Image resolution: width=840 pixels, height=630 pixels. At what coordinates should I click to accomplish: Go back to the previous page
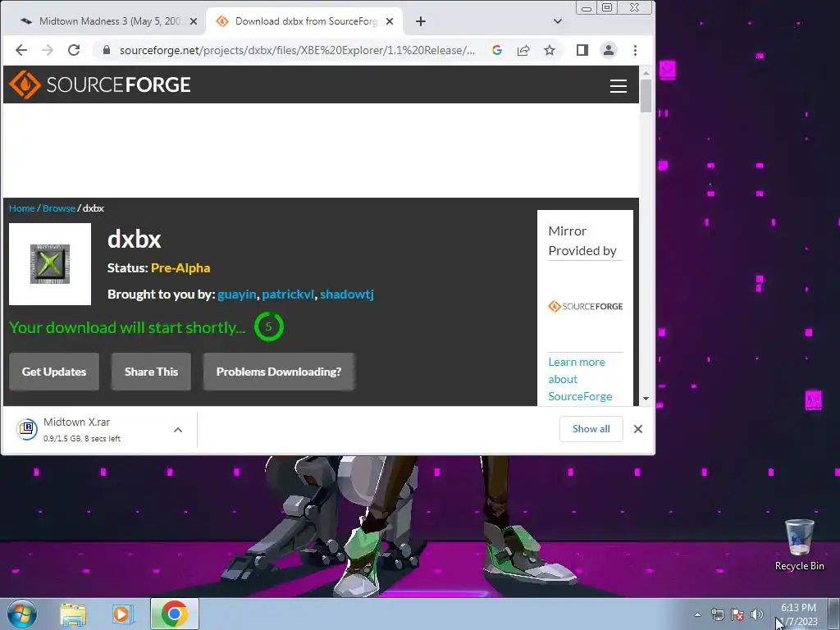tap(21, 50)
